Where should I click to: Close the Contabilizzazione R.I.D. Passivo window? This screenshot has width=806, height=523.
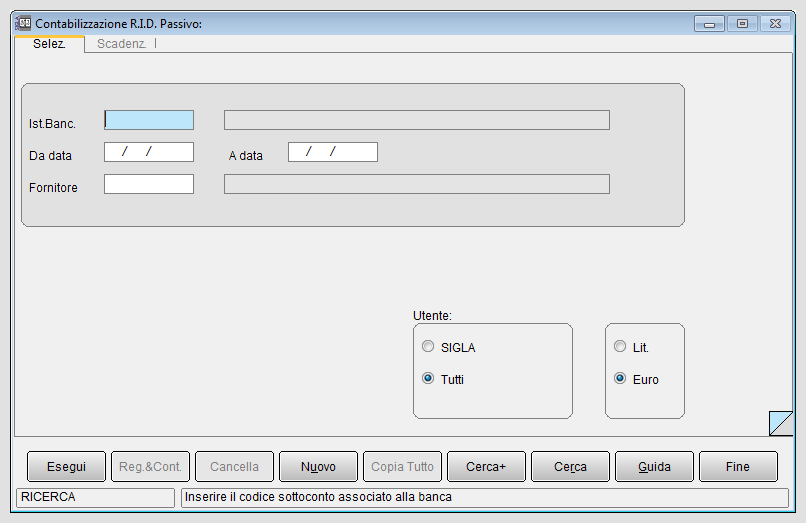pyautogui.click(x=775, y=24)
